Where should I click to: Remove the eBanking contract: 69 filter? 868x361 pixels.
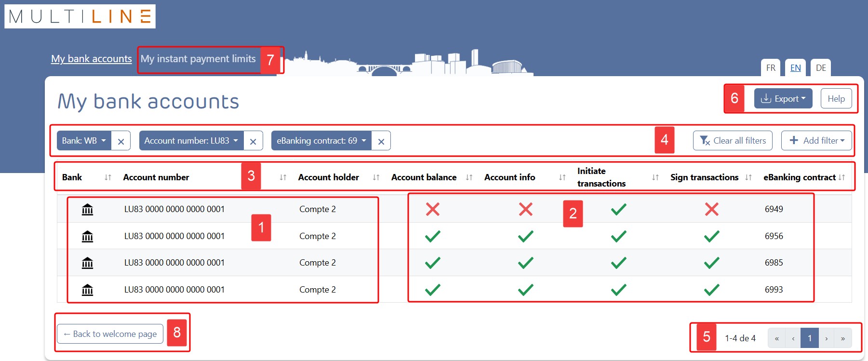click(381, 141)
